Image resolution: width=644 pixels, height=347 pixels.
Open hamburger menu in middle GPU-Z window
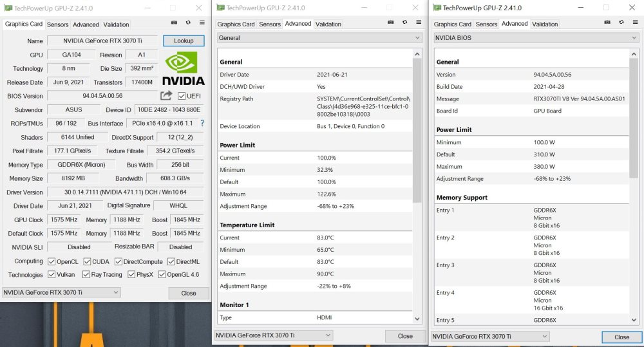pos(419,22)
